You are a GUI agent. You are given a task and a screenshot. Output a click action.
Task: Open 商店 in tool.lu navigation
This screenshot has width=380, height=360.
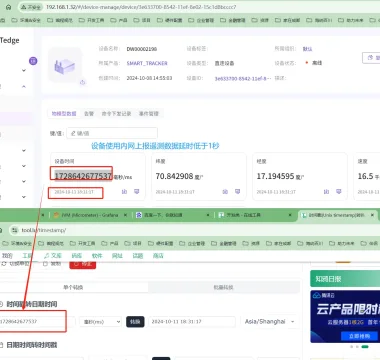coord(158,256)
